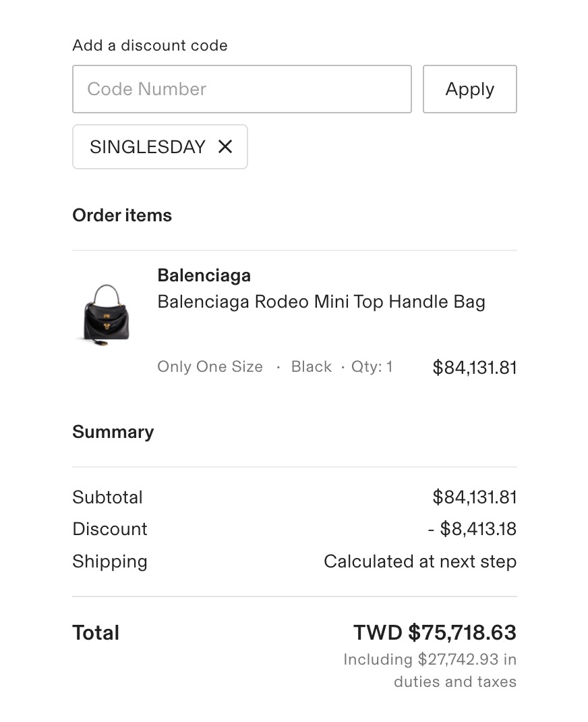Click the Qty: 1 quantity text

point(372,367)
